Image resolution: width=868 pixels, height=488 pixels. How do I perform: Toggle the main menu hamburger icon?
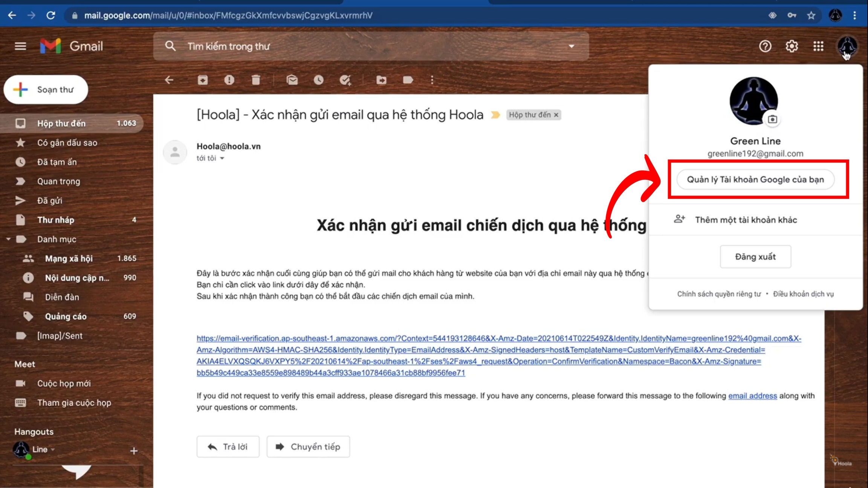click(20, 46)
